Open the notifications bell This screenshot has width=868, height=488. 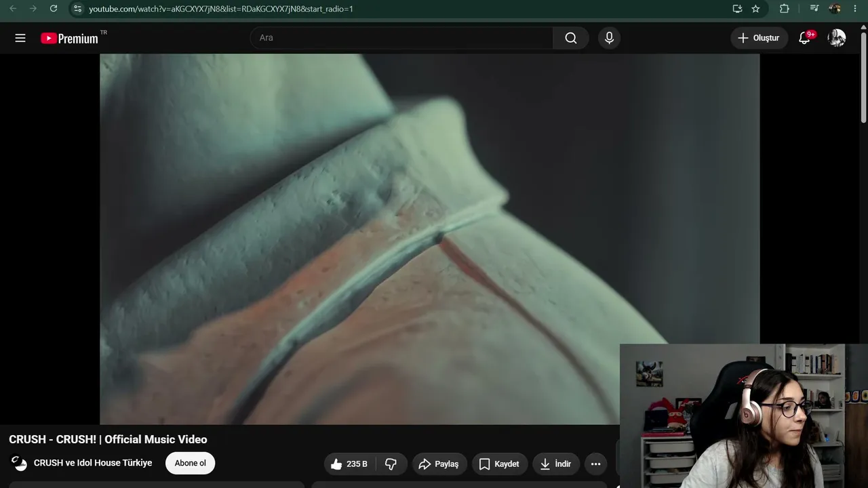coord(805,38)
